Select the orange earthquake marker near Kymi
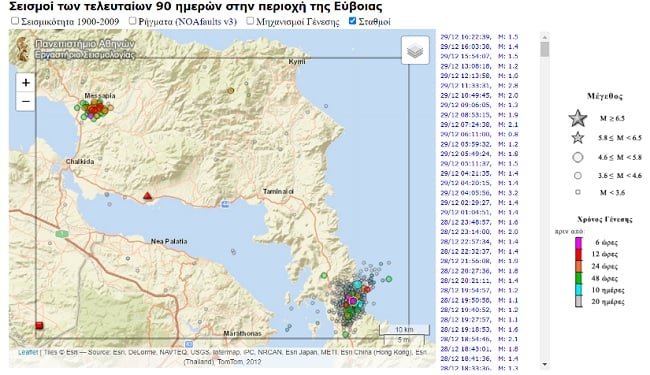This screenshot has width=650, height=375. click(x=230, y=90)
